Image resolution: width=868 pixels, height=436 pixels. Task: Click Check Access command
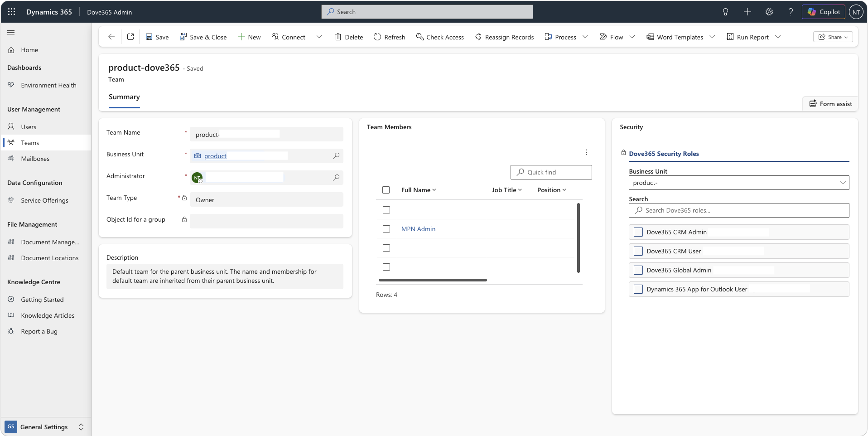click(440, 37)
